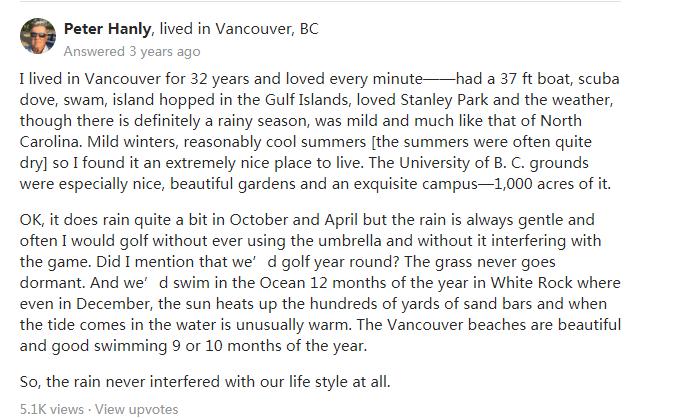The height and width of the screenshot is (418, 693).
Task: Click the View upvotes link
Action: pyautogui.click(x=137, y=408)
